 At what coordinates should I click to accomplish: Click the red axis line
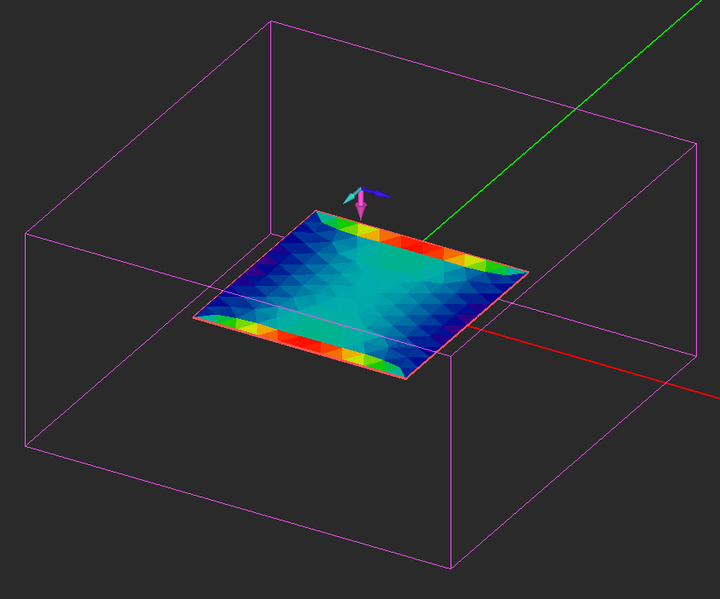pos(592,362)
